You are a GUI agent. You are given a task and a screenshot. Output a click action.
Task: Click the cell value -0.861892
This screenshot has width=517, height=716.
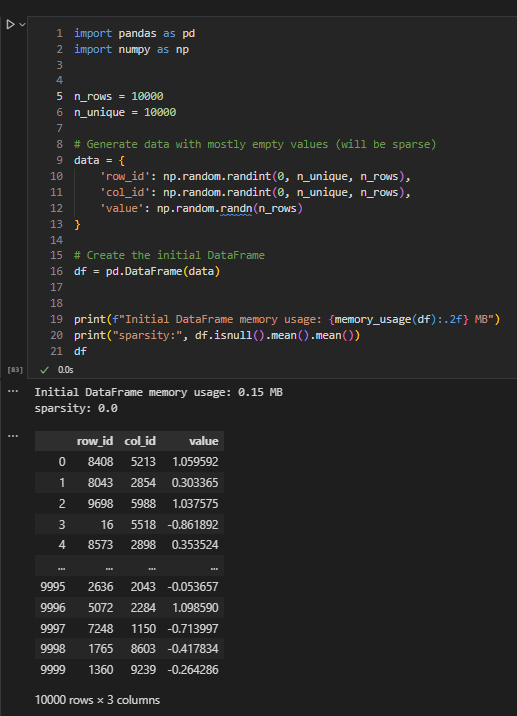[x=193, y=525]
